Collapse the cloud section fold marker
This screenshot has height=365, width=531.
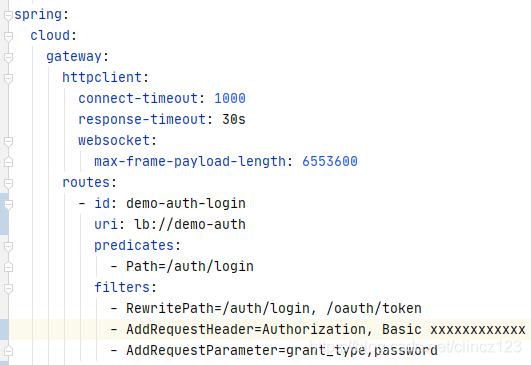(x=8, y=36)
